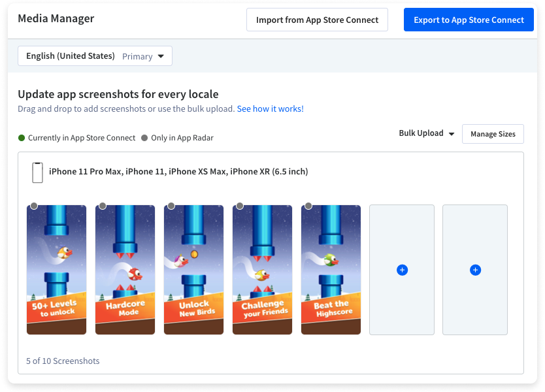
Task: Click status dot on 'Beat the Highscore' screenshot
Action: 308,206
